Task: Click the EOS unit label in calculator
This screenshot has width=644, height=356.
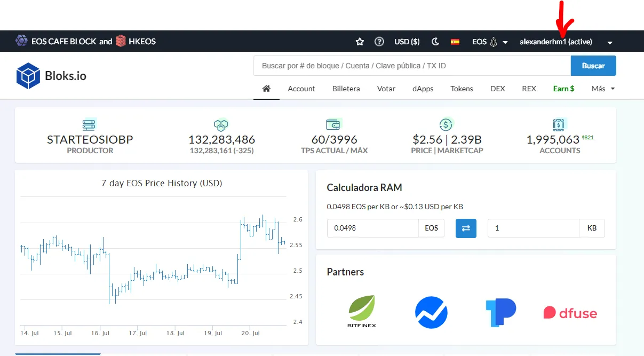Action: 432,228
